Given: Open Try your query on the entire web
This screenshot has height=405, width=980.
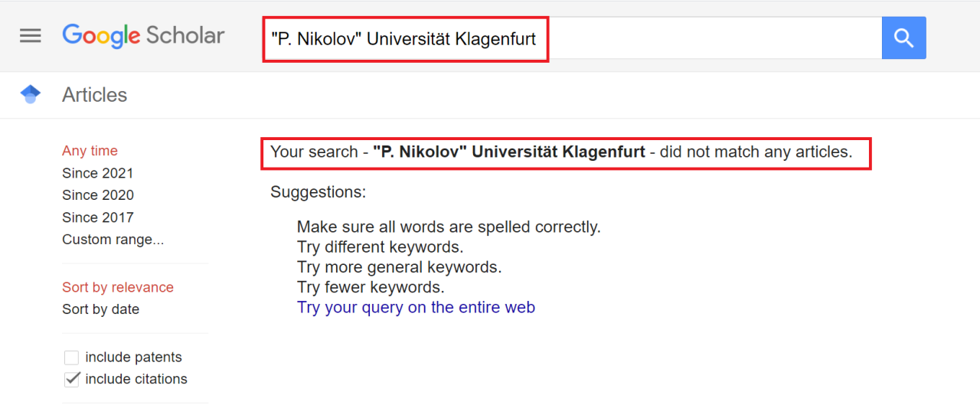Looking at the screenshot, I should [x=416, y=308].
